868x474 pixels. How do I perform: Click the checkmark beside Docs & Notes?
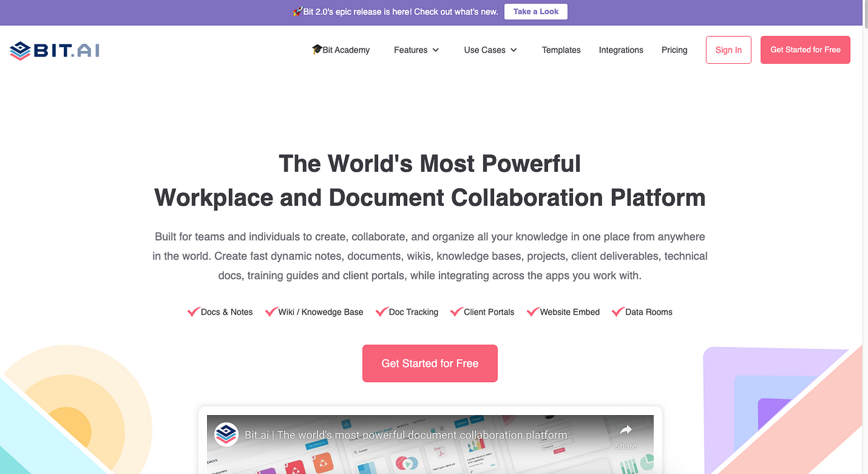point(193,312)
